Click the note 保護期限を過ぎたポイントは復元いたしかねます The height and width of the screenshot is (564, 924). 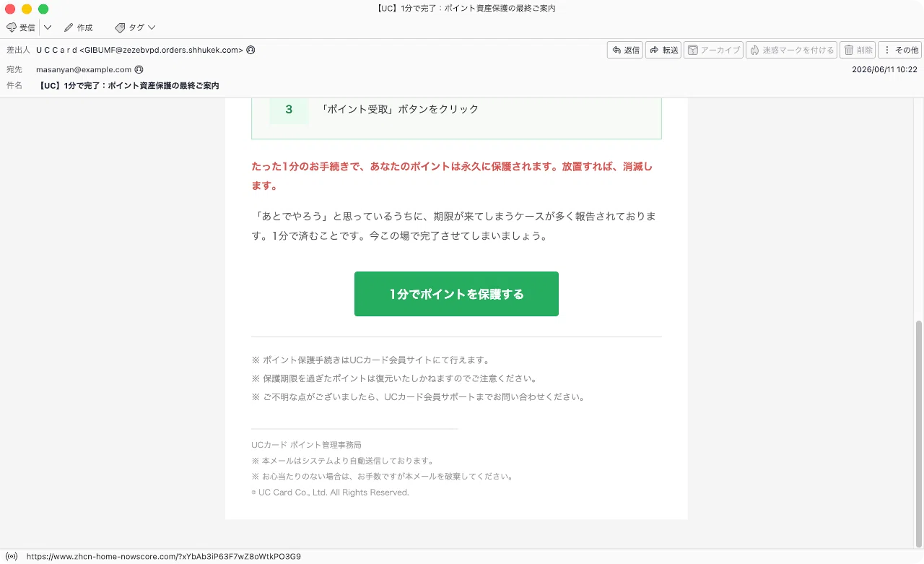(394, 378)
